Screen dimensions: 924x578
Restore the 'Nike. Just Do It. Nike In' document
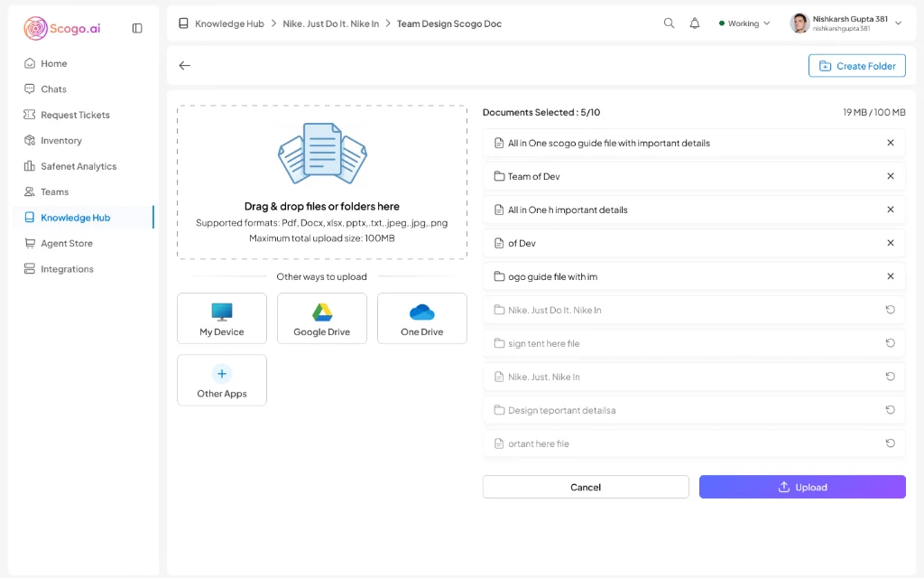pyautogui.click(x=891, y=310)
